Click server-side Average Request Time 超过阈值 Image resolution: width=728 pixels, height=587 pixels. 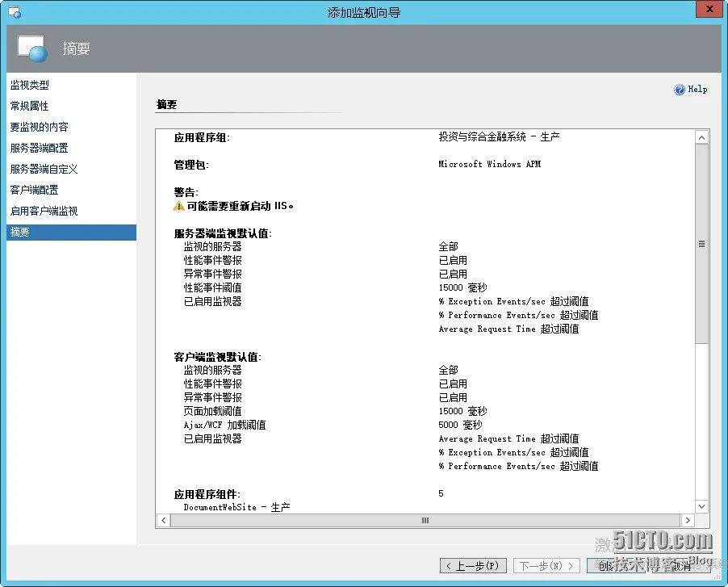click(x=508, y=329)
